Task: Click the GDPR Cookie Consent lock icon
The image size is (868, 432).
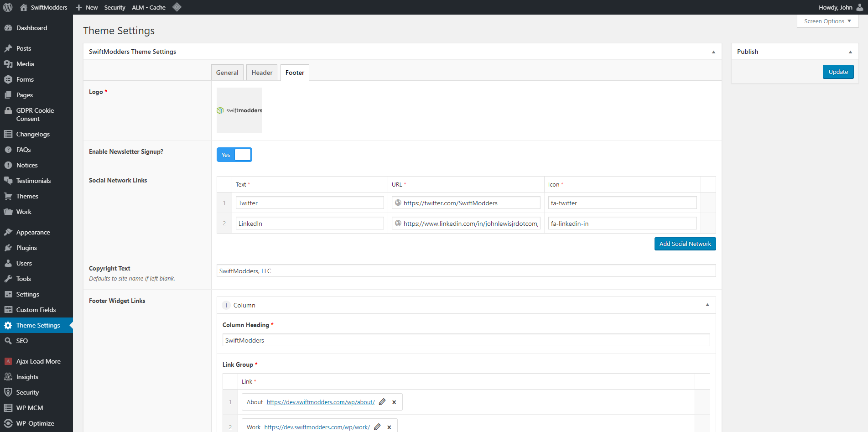Action: (8, 110)
